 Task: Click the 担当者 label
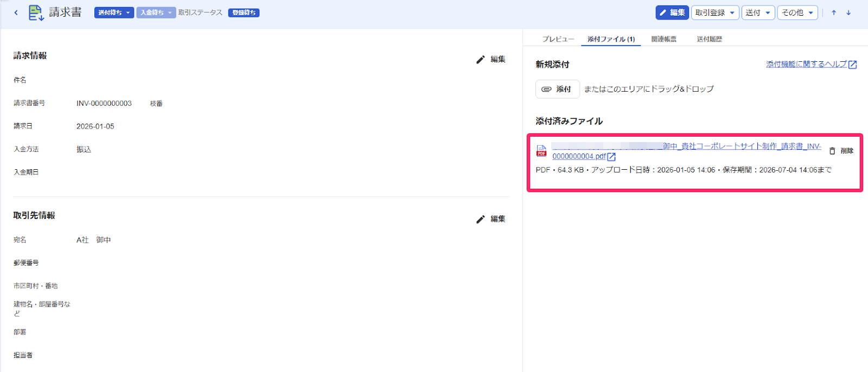click(x=23, y=355)
